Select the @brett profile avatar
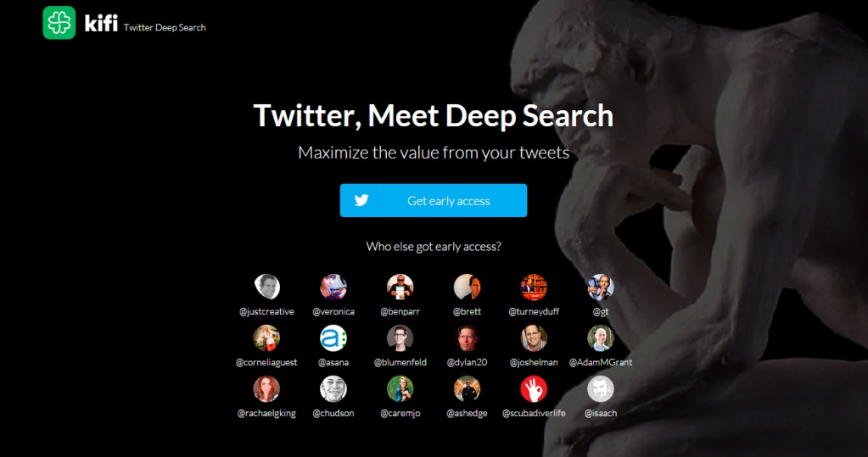 click(468, 287)
